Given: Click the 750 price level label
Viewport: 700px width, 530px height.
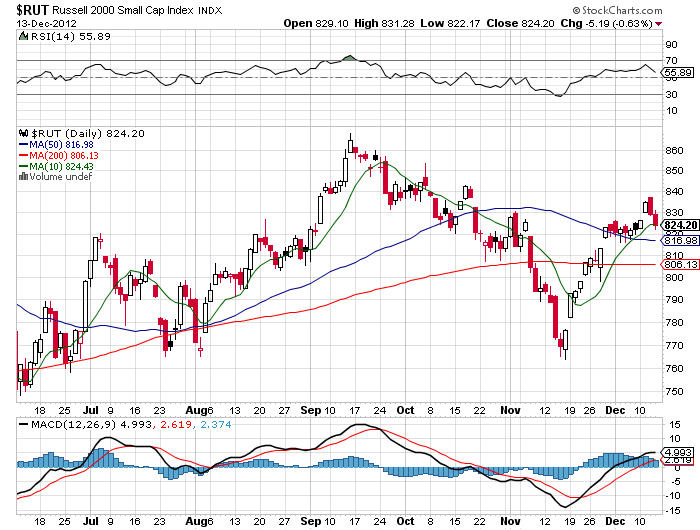Looking at the screenshot, I should (x=675, y=392).
